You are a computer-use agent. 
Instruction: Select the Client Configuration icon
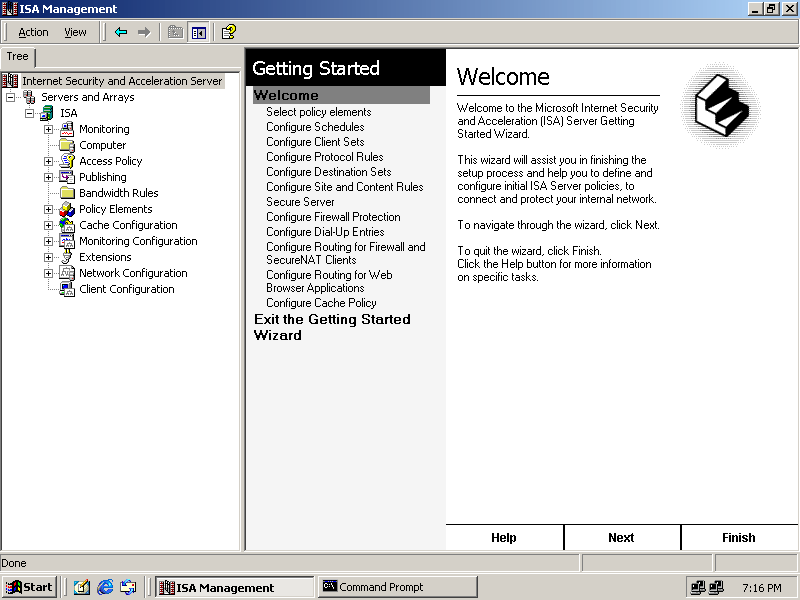click(67, 289)
